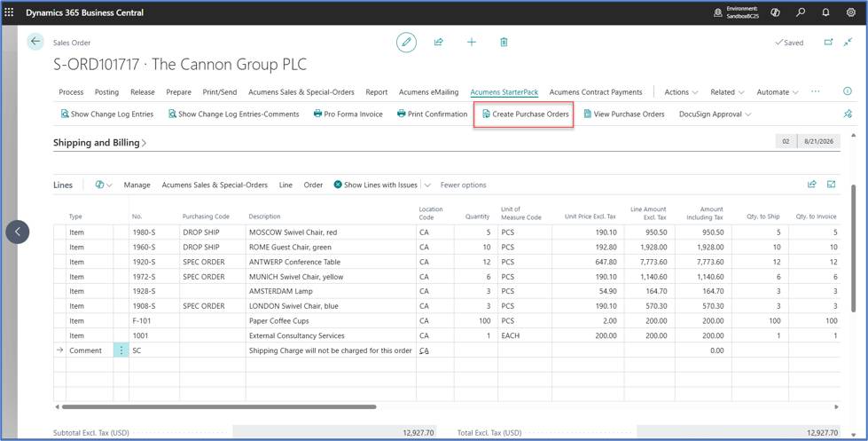
Task: Open Acumens eMailing tab
Action: point(428,92)
